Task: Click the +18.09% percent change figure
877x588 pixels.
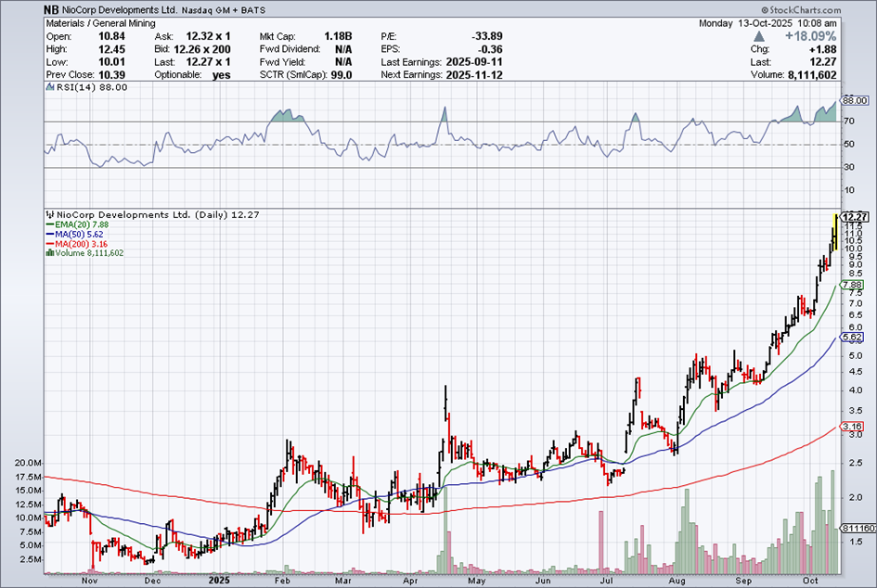Action: click(810, 36)
